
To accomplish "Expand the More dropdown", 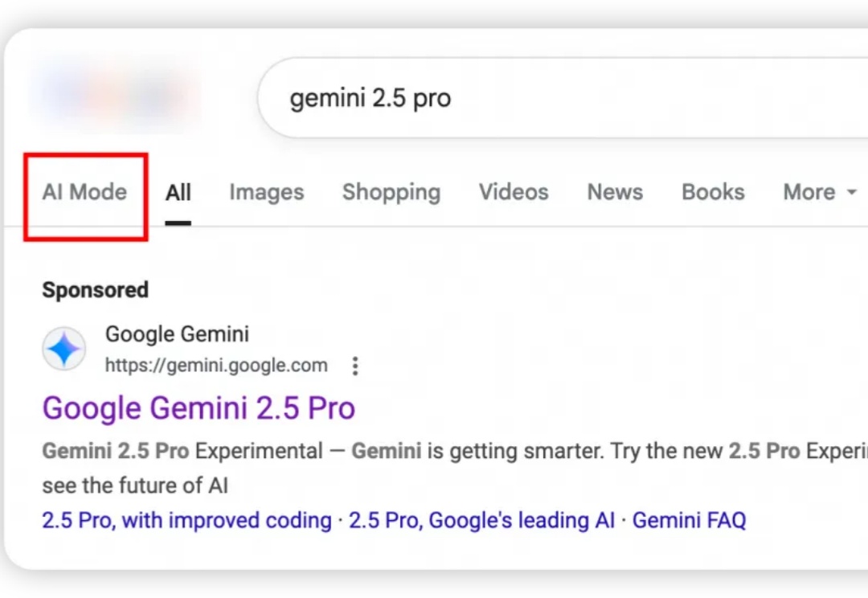I will pos(820,192).
